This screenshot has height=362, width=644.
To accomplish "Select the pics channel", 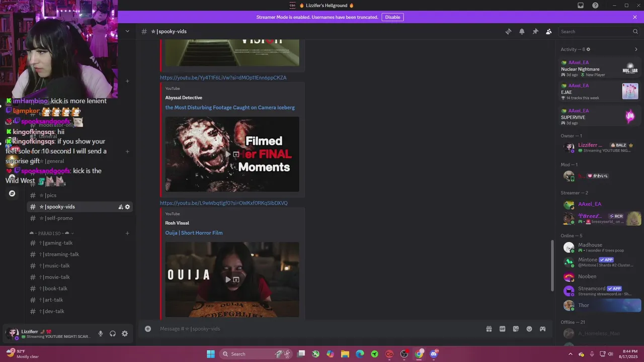I will tap(79, 195).
